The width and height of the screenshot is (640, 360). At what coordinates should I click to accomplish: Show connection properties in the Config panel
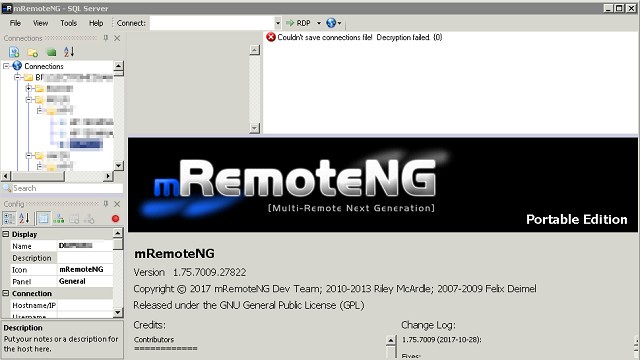click(x=43, y=219)
